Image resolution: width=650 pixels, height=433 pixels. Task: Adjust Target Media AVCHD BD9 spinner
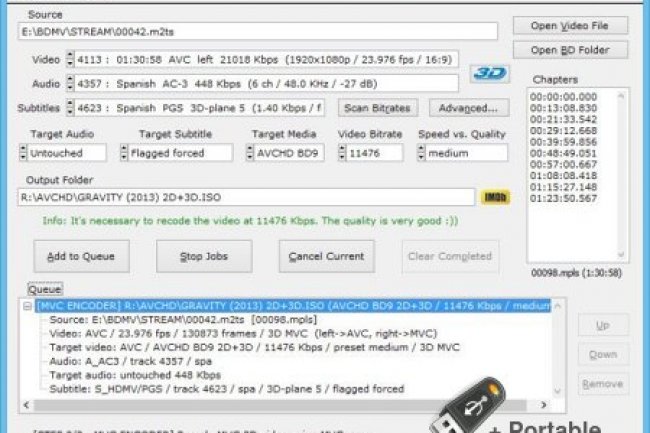click(x=250, y=153)
